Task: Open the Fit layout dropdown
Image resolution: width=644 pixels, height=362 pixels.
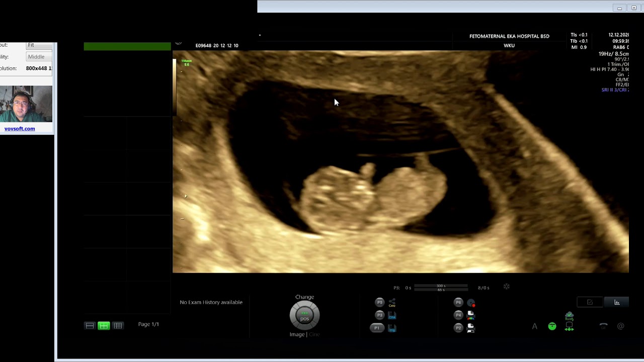Action: point(40,45)
